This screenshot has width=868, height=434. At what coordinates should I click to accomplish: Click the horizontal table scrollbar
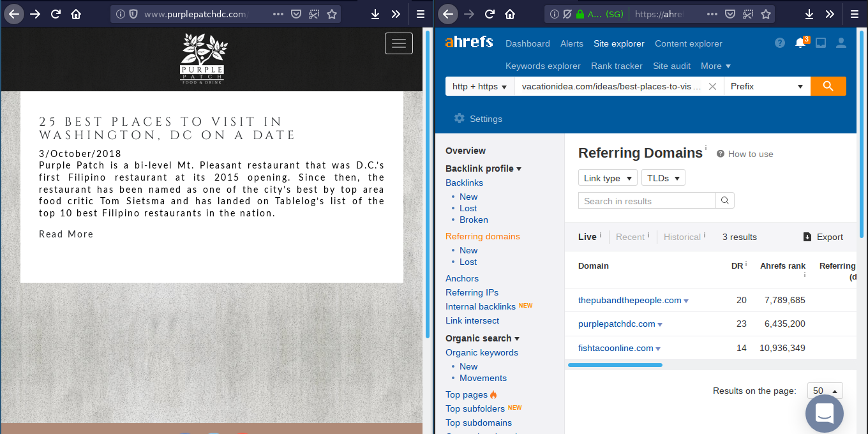[x=615, y=365]
